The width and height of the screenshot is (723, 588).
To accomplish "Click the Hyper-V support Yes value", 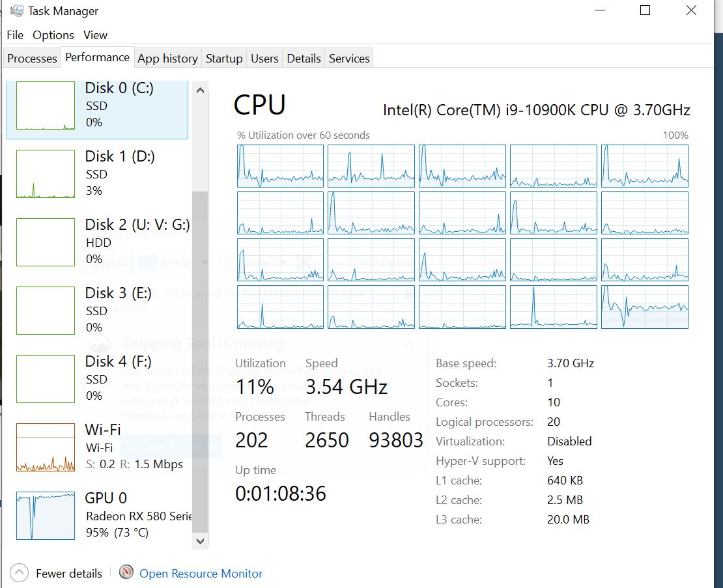I will click(555, 461).
